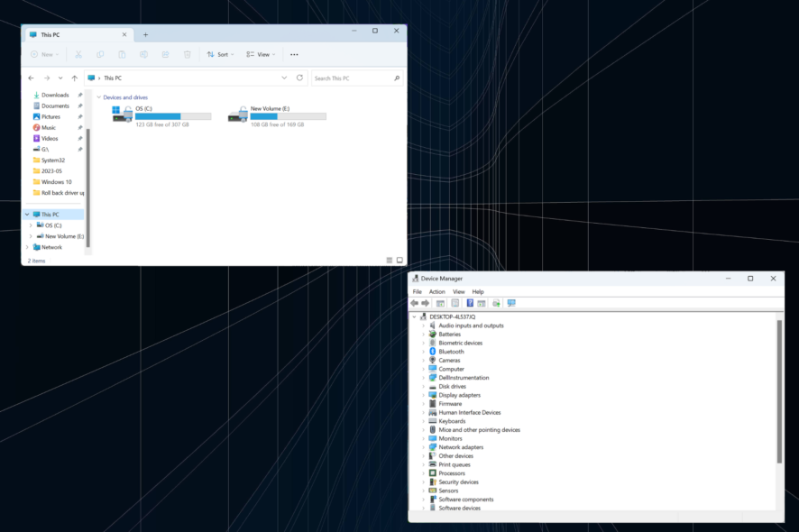This screenshot has width=799, height=532.
Task: Click the Help icon in Device Manager toolbar
Action: (470, 303)
